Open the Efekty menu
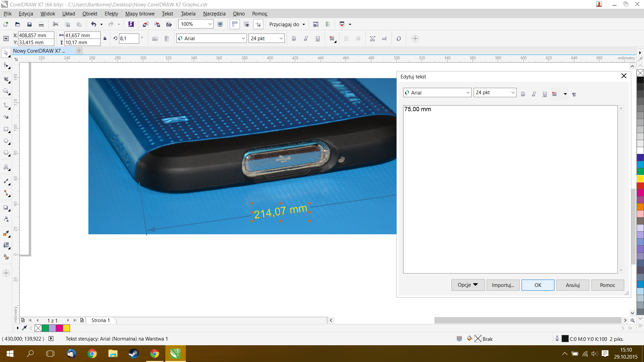 pos(111,14)
